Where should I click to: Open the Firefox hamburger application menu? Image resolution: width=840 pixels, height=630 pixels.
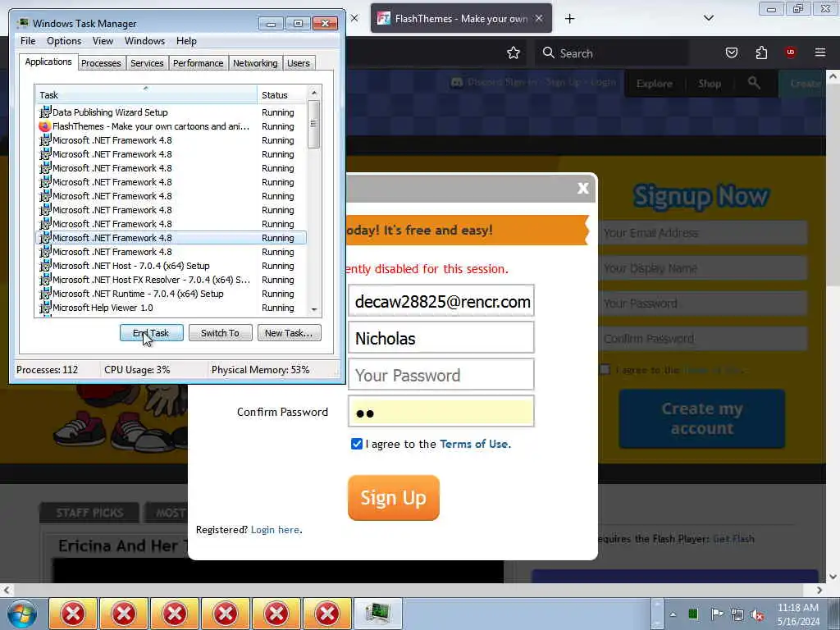click(819, 52)
